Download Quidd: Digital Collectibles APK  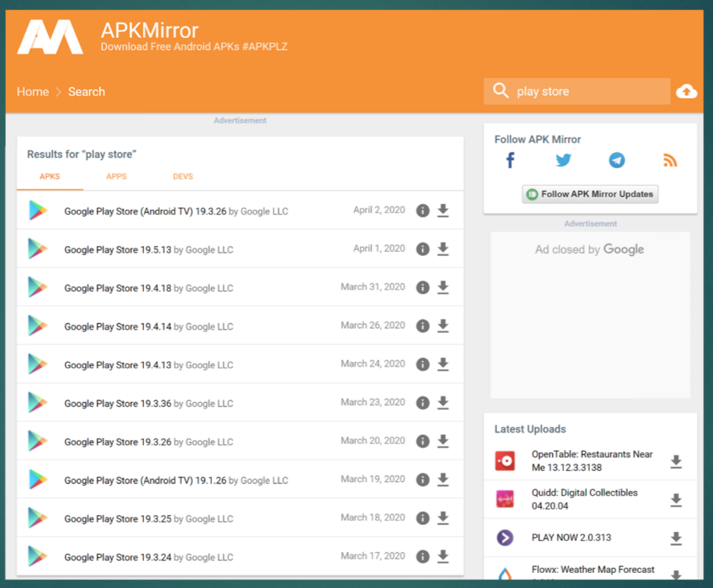(676, 500)
